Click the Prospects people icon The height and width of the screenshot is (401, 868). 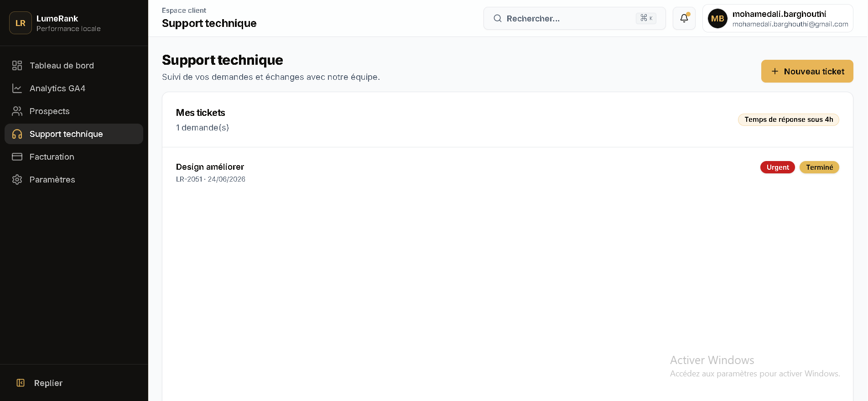[x=17, y=111]
